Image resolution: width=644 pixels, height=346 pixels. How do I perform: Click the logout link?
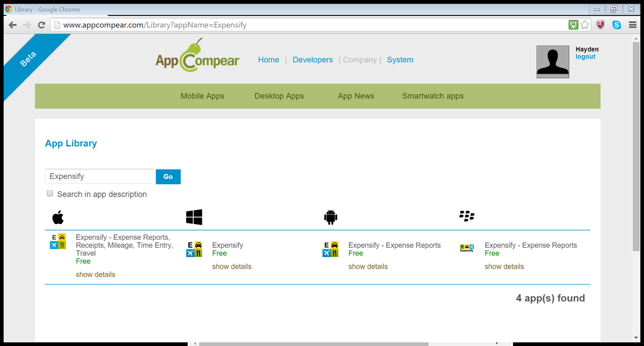pos(586,56)
